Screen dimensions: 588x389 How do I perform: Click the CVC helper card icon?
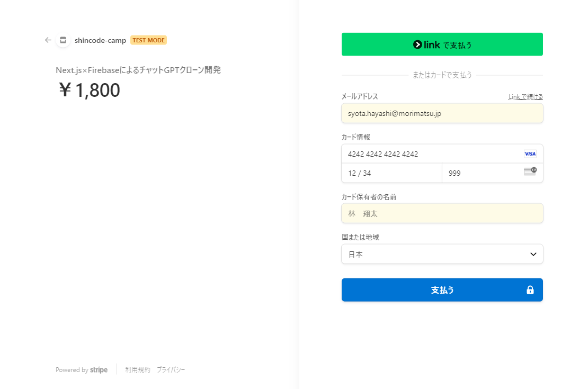click(x=530, y=171)
